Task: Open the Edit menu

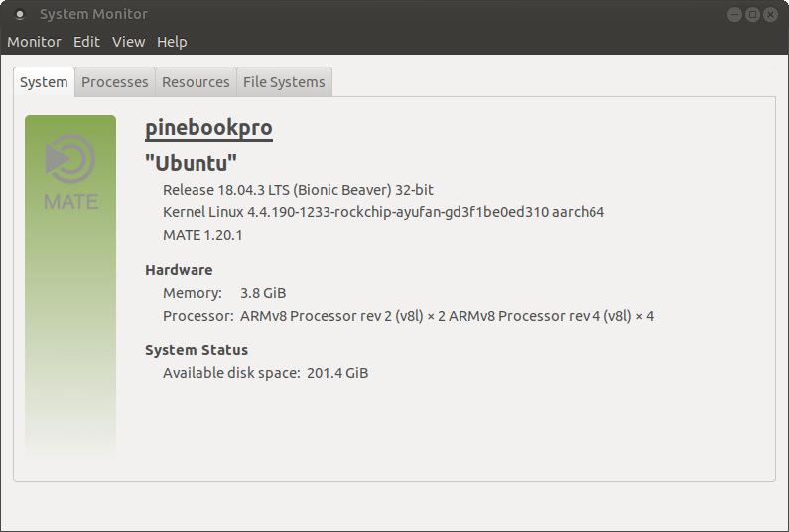Action: pyautogui.click(x=86, y=42)
